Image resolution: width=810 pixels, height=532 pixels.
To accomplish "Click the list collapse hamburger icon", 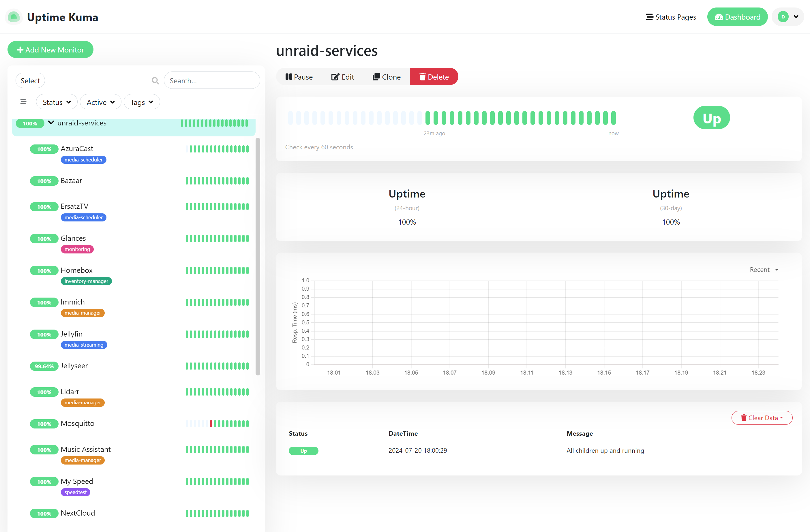I will 23,102.
